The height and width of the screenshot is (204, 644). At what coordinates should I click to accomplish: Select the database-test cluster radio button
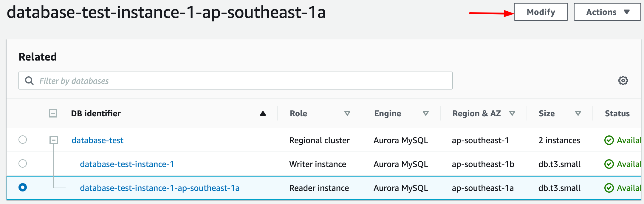(x=23, y=140)
